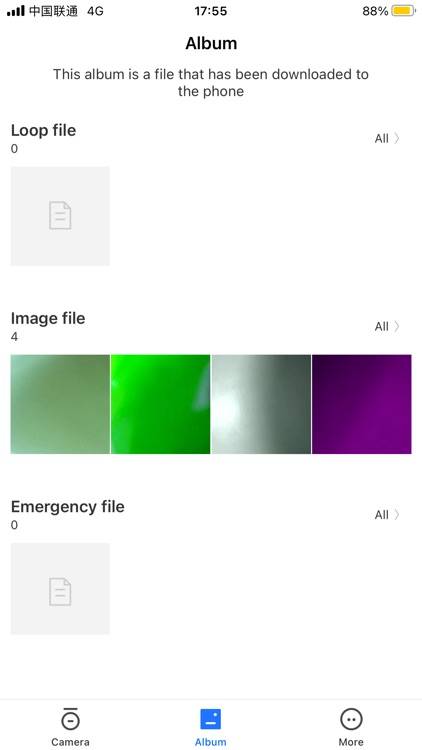Tap the battery icon in status bar

[403, 11]
